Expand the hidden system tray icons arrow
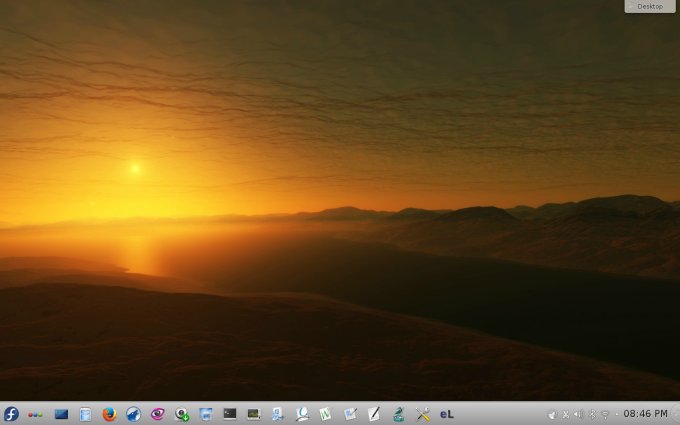 click(x=616, y=415)
